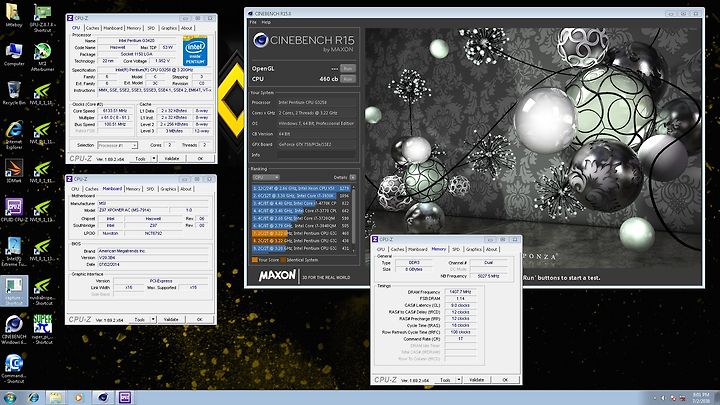This screenshot has height=405, width=720.
Task: Run the CPU test in Cinebench
Action: (348, 79)
